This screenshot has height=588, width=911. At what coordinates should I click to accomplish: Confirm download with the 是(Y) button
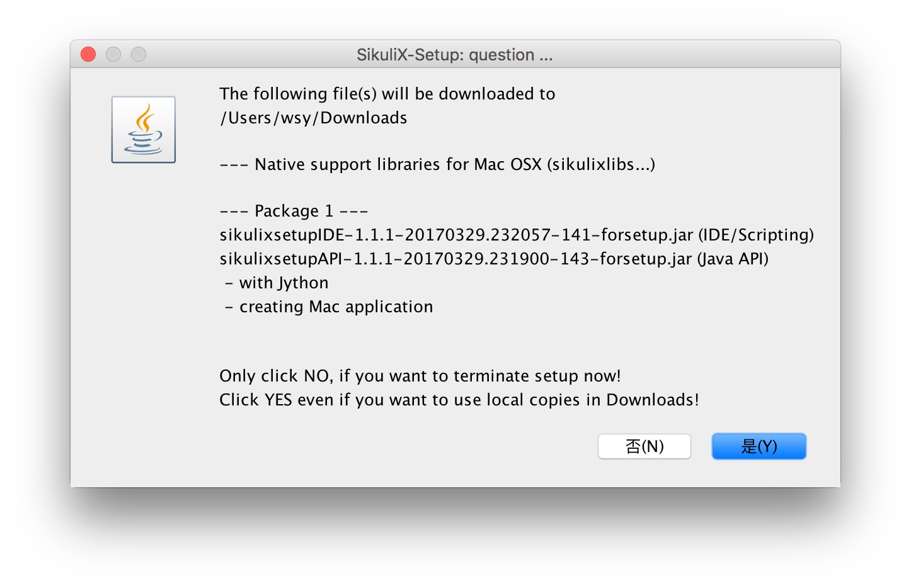click(x=759, y=446)
